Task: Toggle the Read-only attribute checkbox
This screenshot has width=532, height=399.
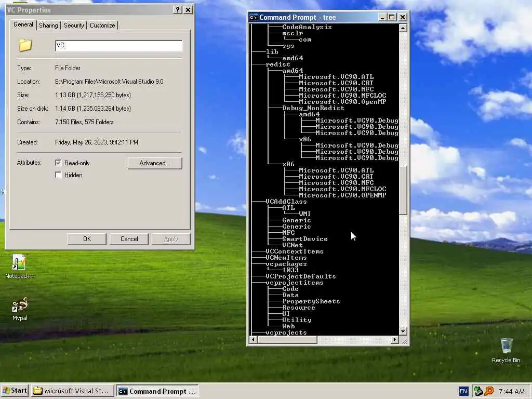Action: tap(58, 163)
